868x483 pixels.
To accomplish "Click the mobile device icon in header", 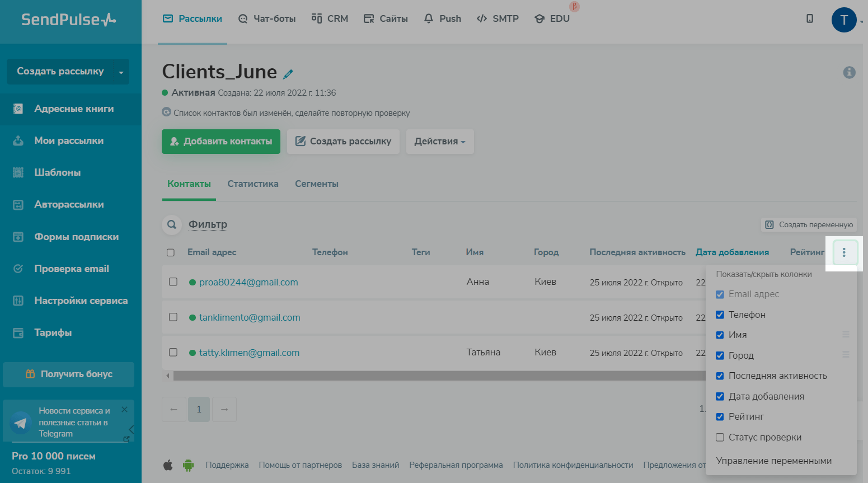I will point(809,18).
